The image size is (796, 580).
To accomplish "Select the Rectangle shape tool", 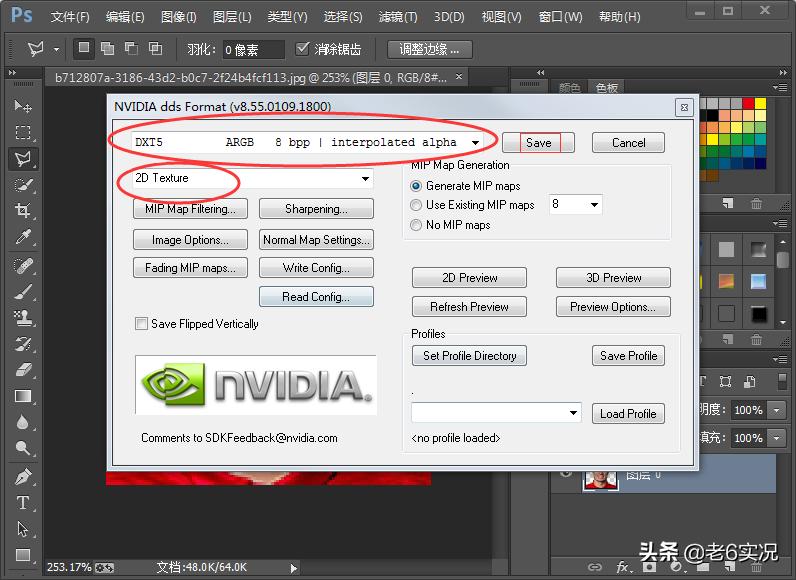I will click(22, 555).
